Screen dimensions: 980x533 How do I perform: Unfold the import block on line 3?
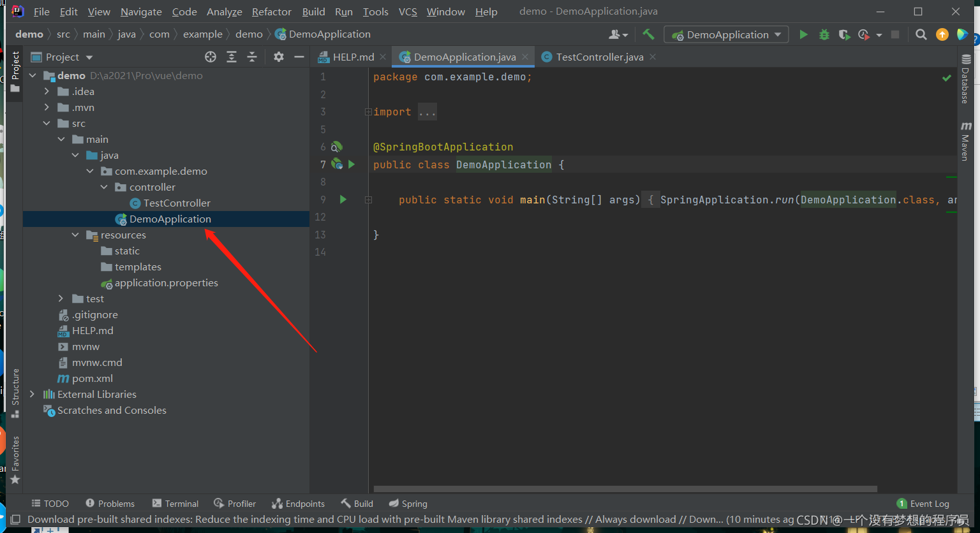368,112
